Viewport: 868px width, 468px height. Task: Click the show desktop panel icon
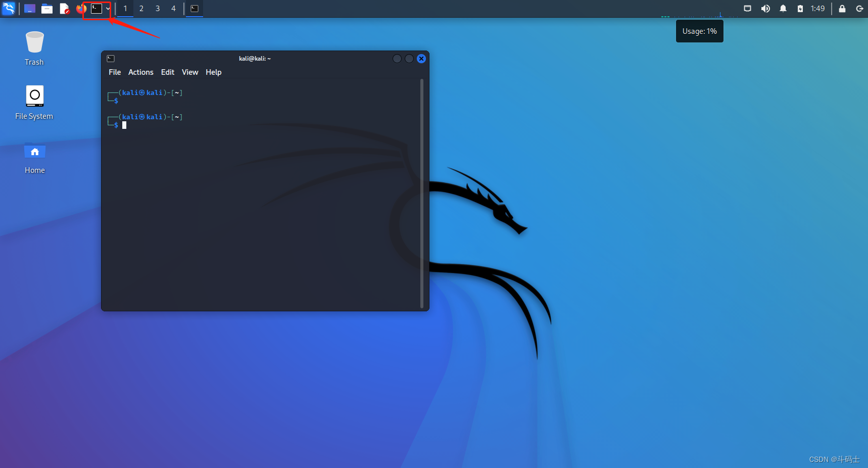[x=30, y=9]
